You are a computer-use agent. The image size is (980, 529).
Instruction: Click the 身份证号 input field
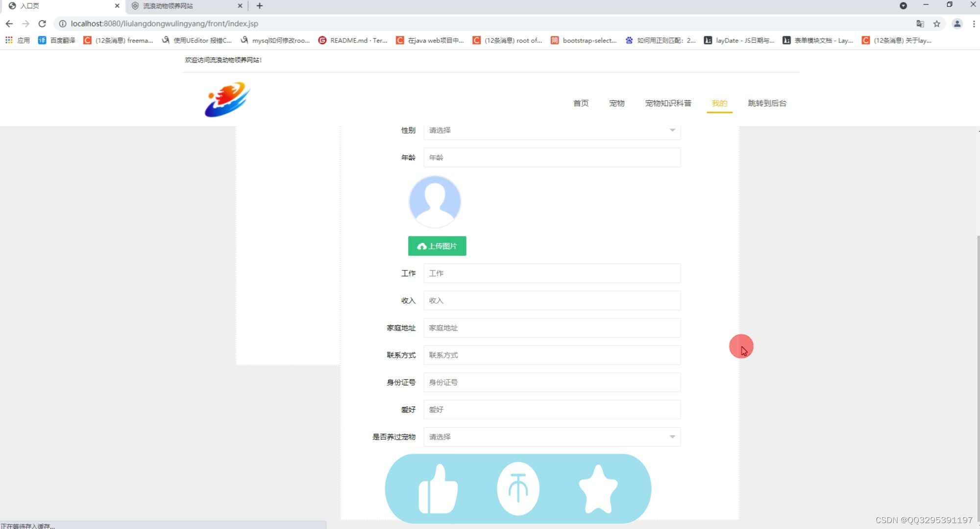click(x=552, y=383)
